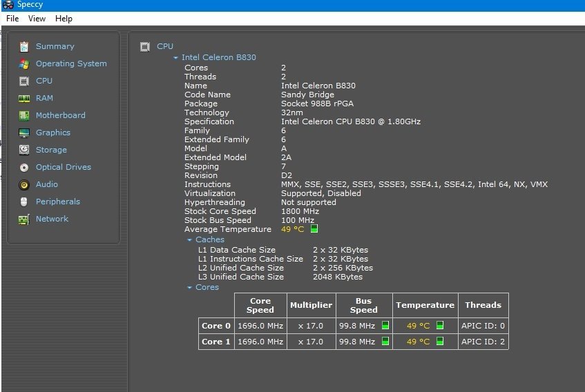The height and width of the screenshot is (392, 585).
Task: Click the RAM module icon
Action: click(24, 99)
